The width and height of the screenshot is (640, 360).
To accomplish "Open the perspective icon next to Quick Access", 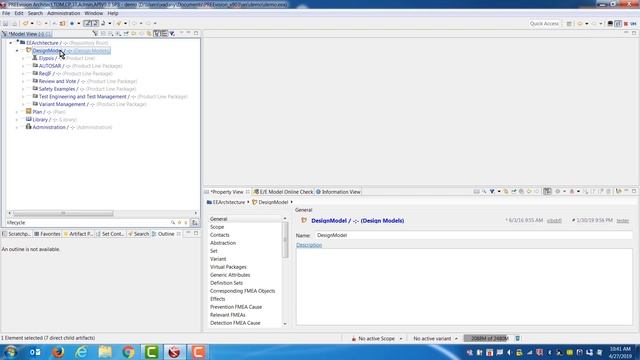I will (x=569, y=24).
